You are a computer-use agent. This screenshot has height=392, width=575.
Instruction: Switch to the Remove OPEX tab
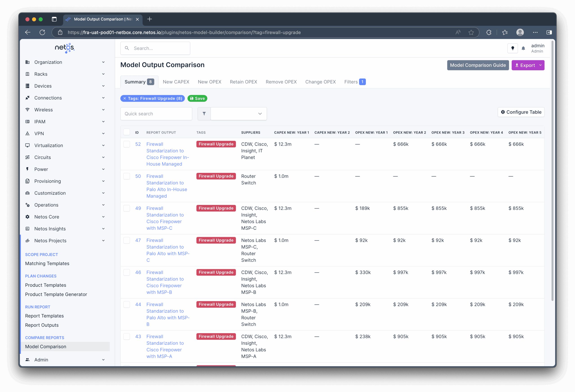281,82
